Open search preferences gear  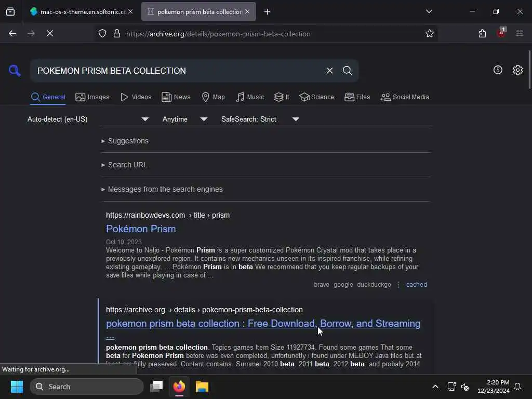517,70
